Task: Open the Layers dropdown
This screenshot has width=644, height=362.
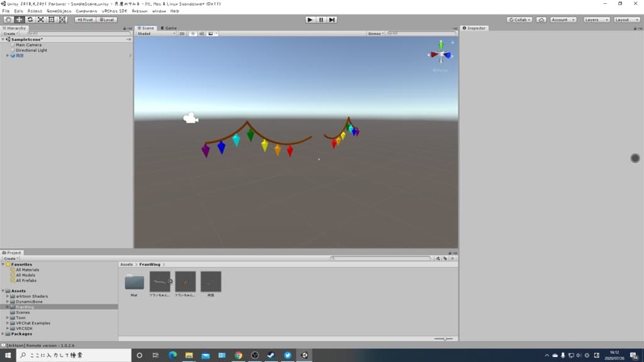Action: point(596,19)
